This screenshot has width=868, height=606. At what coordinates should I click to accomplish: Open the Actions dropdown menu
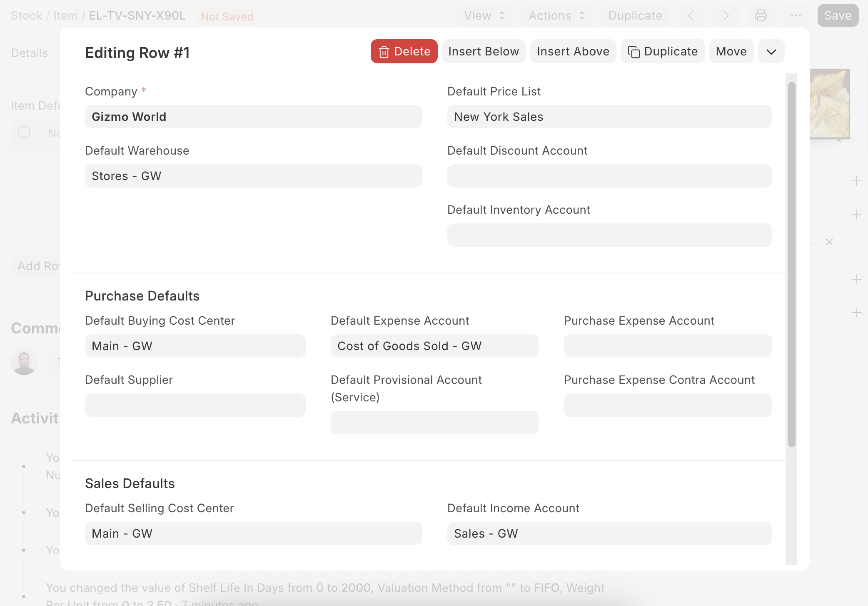coord(556,15)
